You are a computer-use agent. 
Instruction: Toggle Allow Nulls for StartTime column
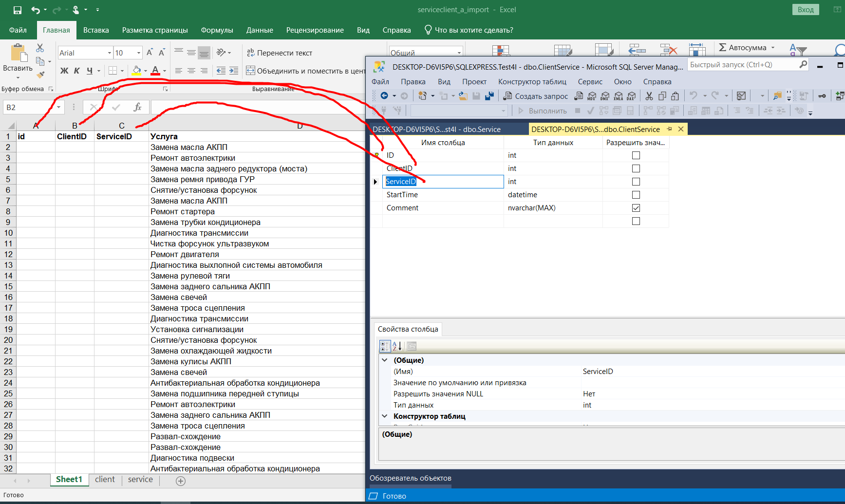(636, 195)
